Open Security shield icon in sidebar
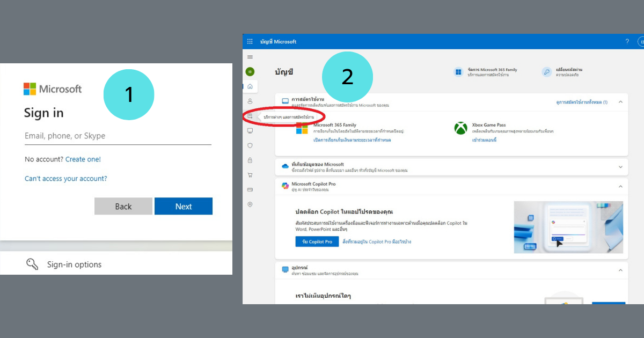Viewport: 644px width, 338px height. pyautogui.click(x=250, y=145)
